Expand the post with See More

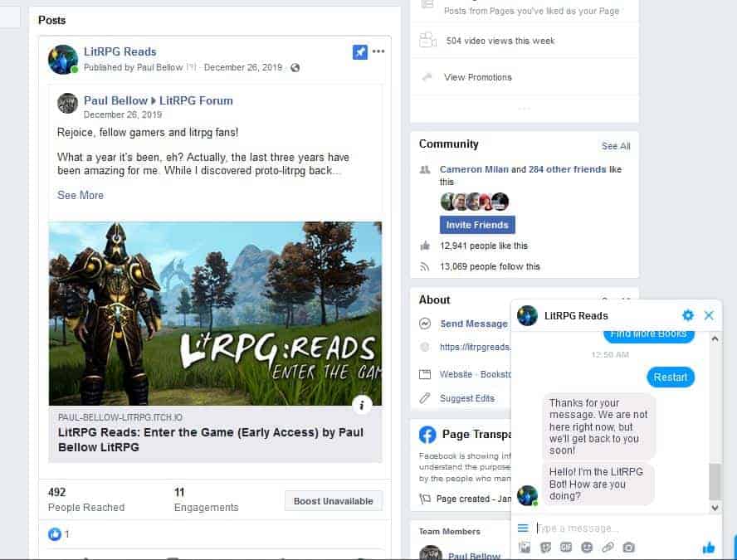tap(81, 196)
